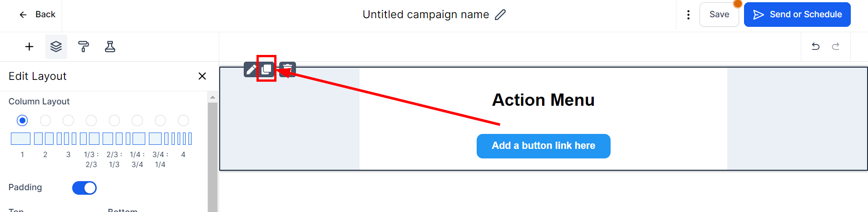Toggle the Padding switch off
Screen dimensions: 868x212
pyautogui.click(x=84, y=188)
